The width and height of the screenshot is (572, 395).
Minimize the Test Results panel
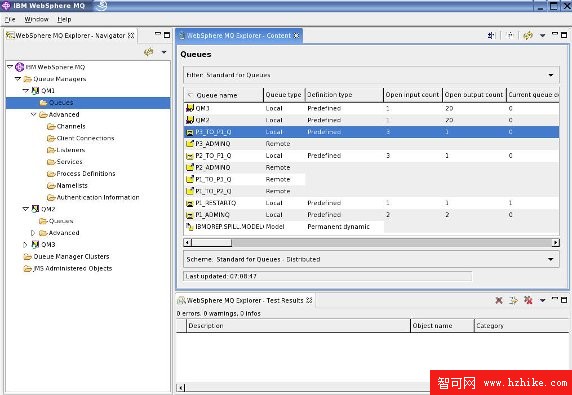(x=555, y=299)
